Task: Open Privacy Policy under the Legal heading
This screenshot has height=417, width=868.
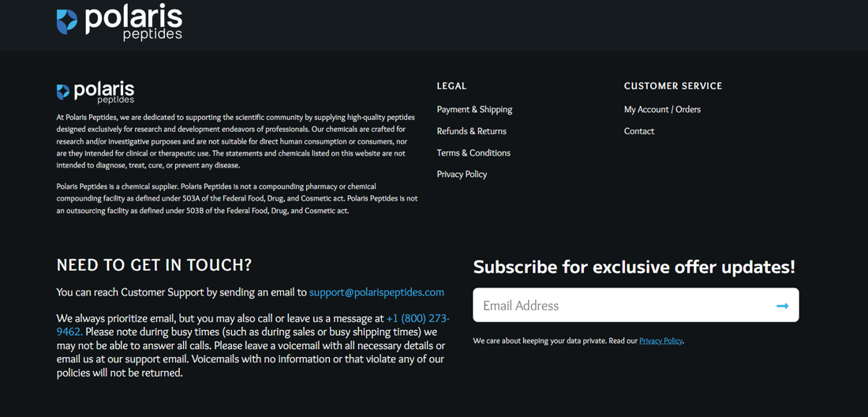Action: [462, 175]
